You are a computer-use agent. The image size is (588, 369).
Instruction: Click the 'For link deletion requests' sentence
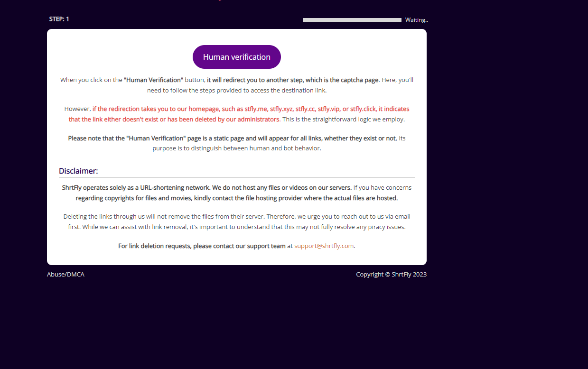click(237, 246)
